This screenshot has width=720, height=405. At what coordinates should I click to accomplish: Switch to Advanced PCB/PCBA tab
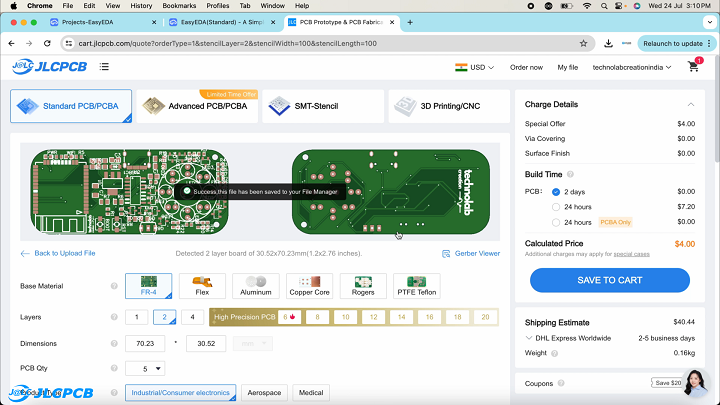click(x=197, y=106)
